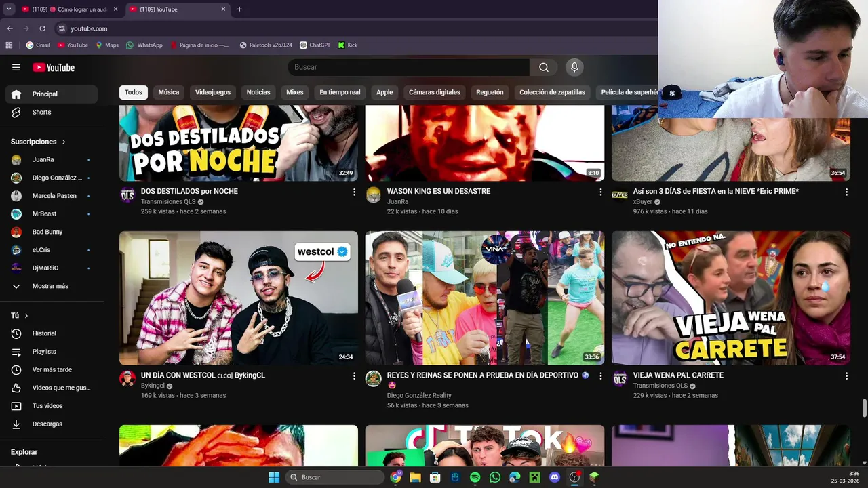Open options for REYES Y REINAS video

(600, 375)
